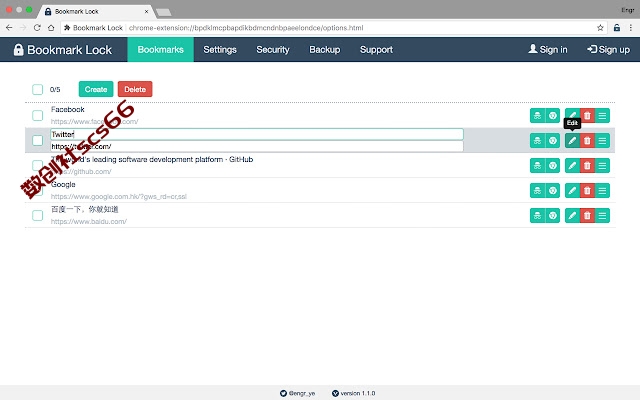Image resolution: width=640 pixels, height=400 pixels.
Task: Click the browser address bar URL
Action: click(246, 28)
